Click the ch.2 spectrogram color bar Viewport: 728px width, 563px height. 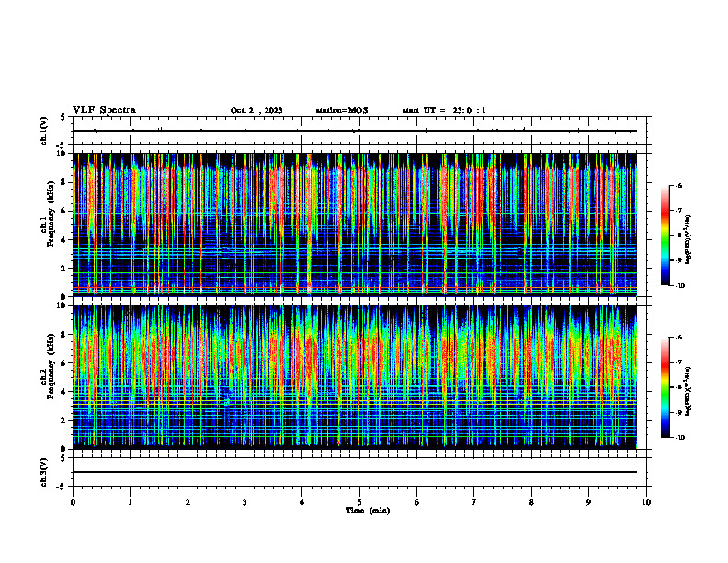click(665, 387)
